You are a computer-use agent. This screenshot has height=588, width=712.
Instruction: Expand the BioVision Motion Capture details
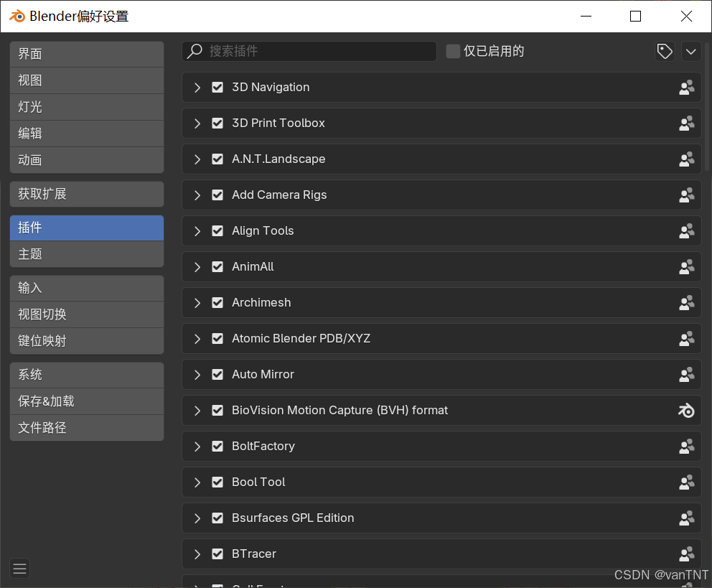point(197,411)
